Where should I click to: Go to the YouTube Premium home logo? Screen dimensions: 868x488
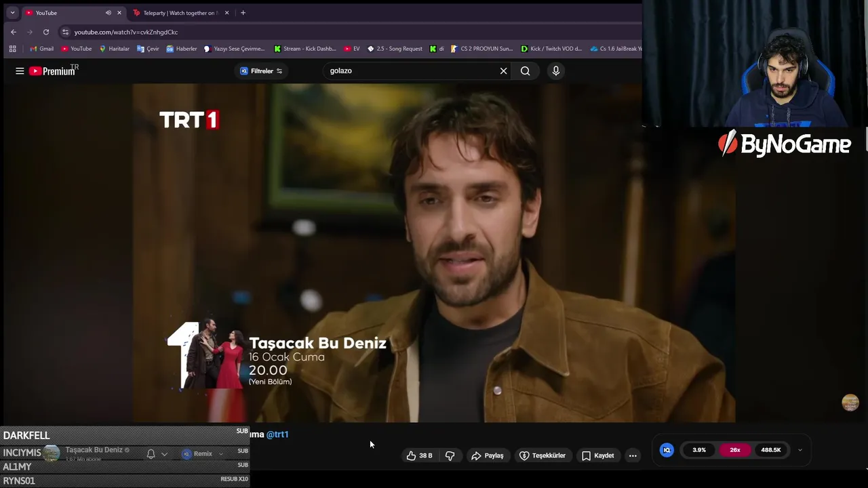click(x=54, y=70)
